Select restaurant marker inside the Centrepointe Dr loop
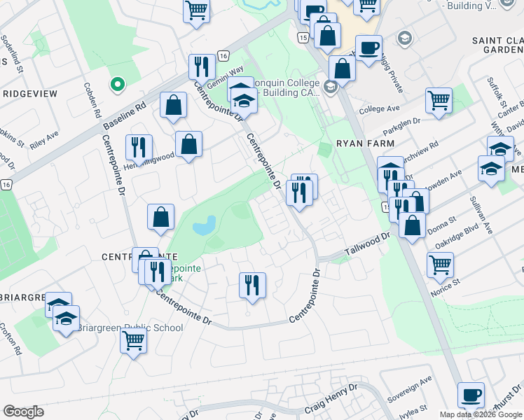This screenshot has height=420, width=524. tap(252, 288)
